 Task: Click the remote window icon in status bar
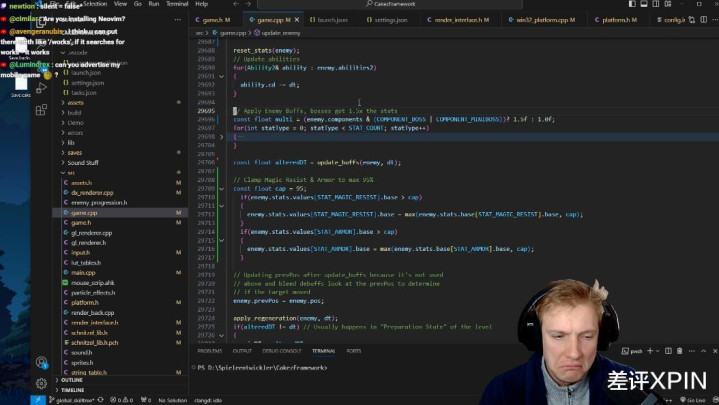tap(37, 400)
